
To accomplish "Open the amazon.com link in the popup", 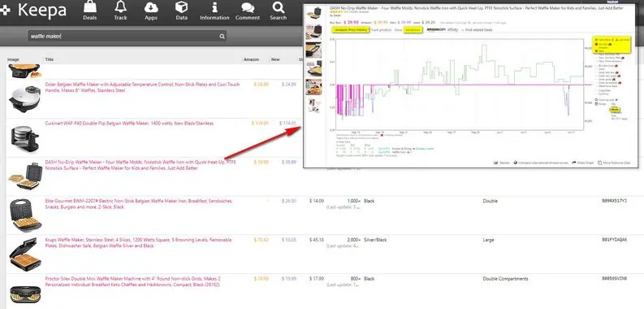I will (x=436, y=29).
